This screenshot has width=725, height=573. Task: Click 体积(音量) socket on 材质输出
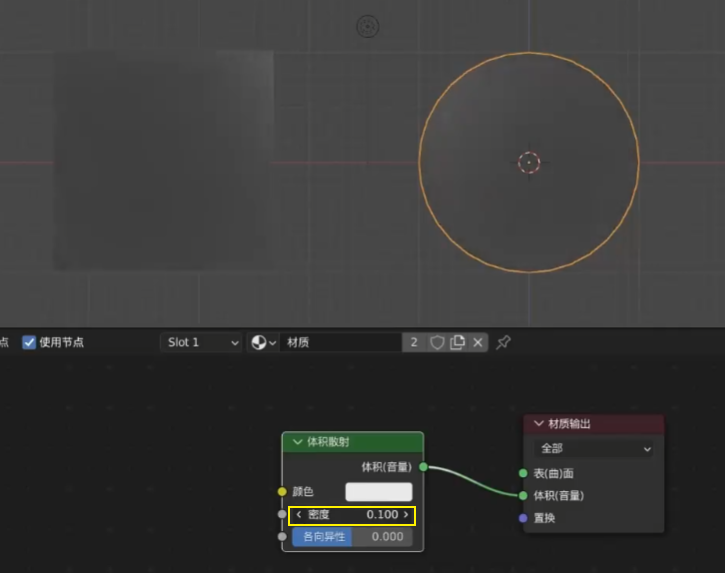tap(523, 496)
